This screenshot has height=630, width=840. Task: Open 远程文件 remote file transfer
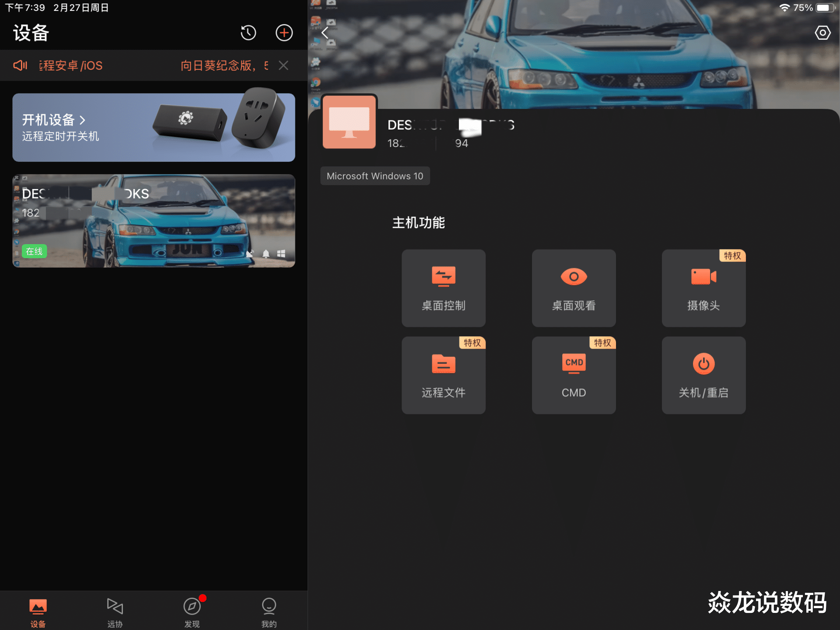(x=443, y=375)
